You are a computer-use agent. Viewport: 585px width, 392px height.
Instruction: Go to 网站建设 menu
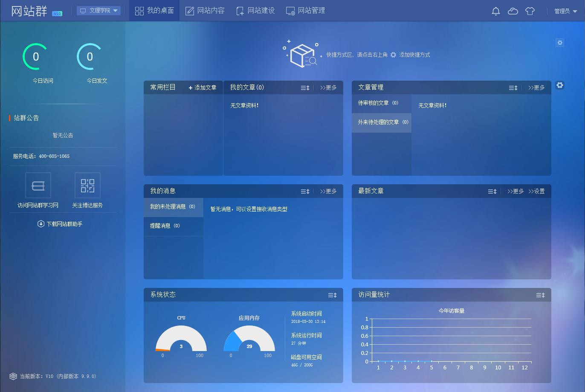pyautogui.click(x=255, y=11)
